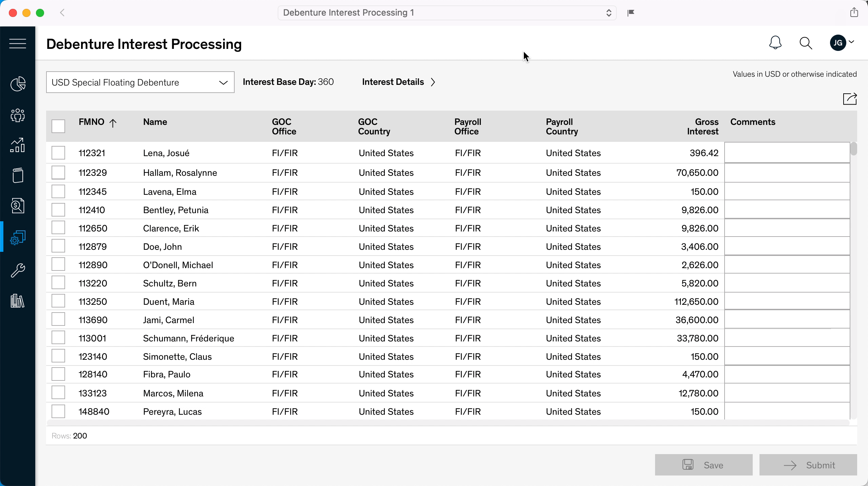Image resolution: width=868 pixels, height=486 pixels.
Task: Open the pie chart dashboard icon
Action: click(18, 84)
